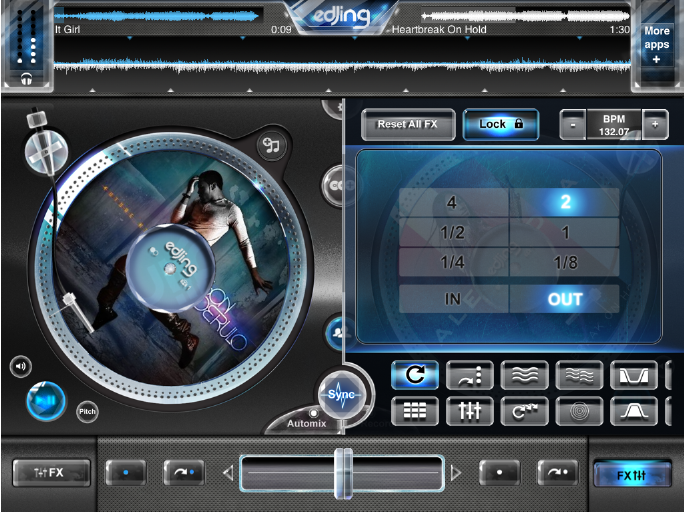The height and width of the screenshot is (513, 684).
Task: Jump to cue point on left deck
Action: pos(184,472)
